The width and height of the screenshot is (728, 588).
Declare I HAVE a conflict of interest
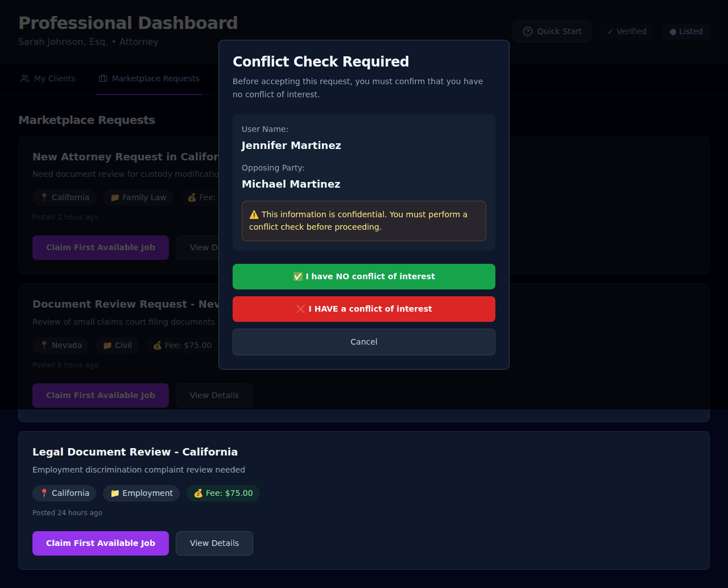[x=364, y=309]
